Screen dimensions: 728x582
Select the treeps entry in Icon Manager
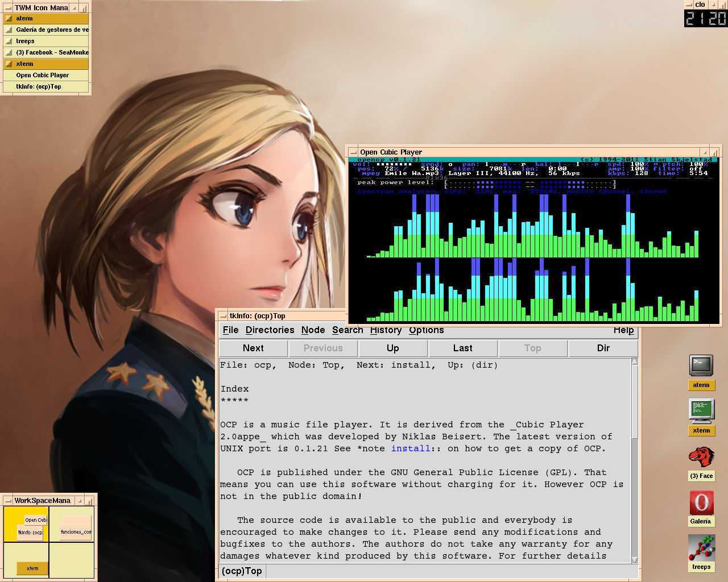pos(45,41)
